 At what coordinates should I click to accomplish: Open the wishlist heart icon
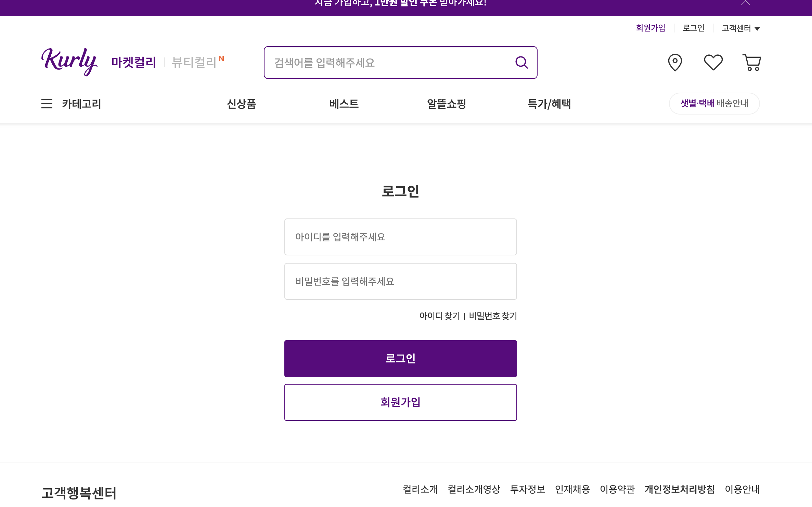(713, 63)
